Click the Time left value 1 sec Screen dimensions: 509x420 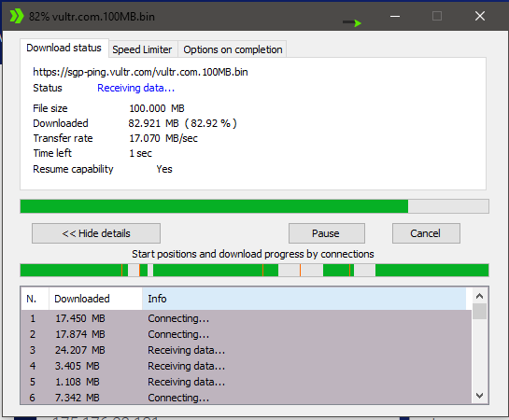coord(140,153)
